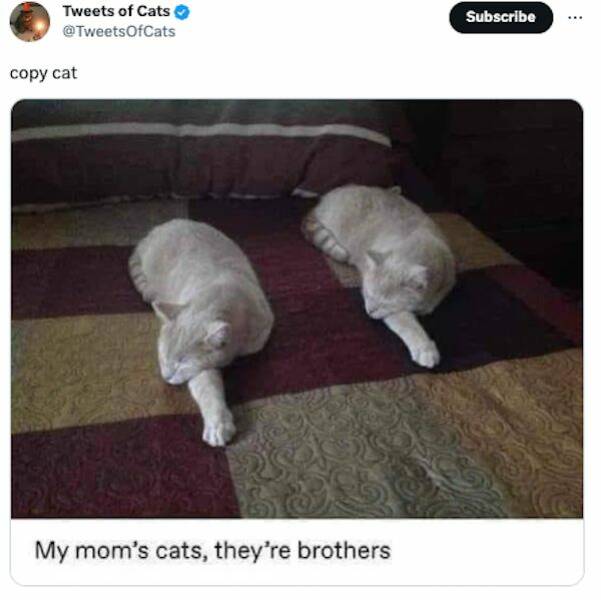Click the Subscribe button

[501, 17]
